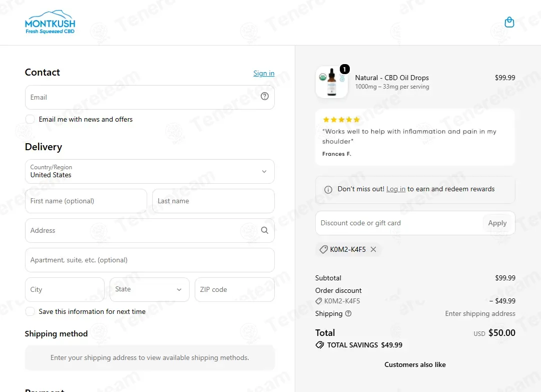
Task: Click the Apply discount button
Action: (x=497, y=223)
